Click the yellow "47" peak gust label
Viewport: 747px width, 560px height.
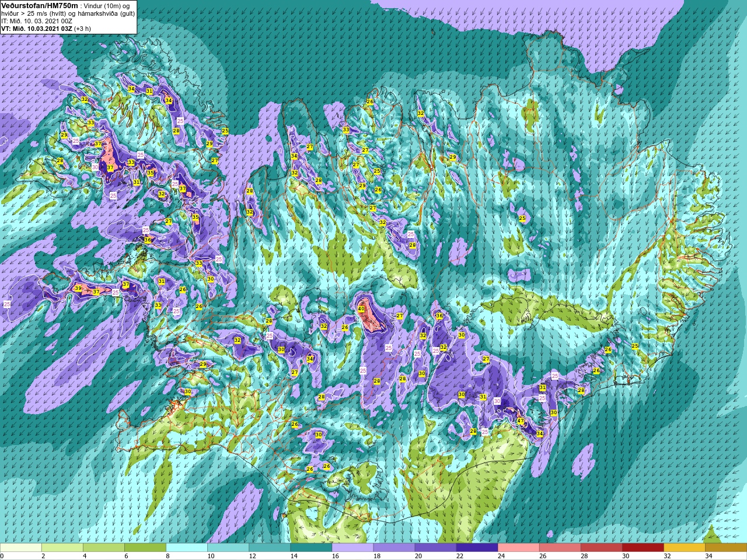click(520, 421)
